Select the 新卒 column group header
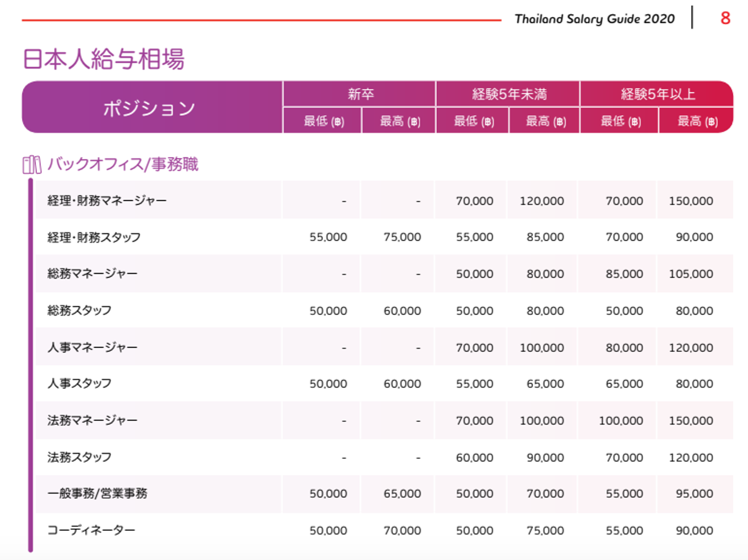748x560 pixels. [x=360, y=94]
